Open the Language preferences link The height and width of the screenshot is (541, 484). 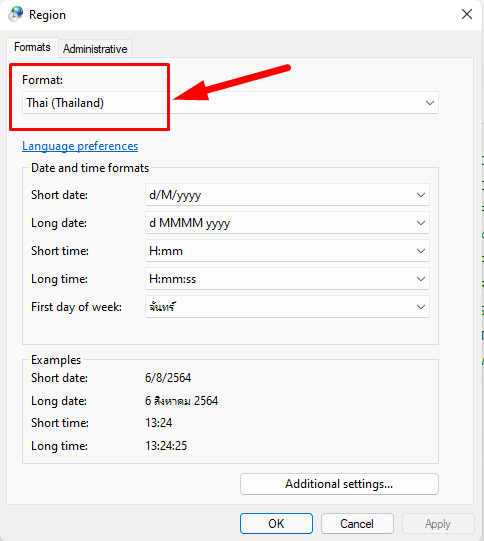click(x=80, y=146)
